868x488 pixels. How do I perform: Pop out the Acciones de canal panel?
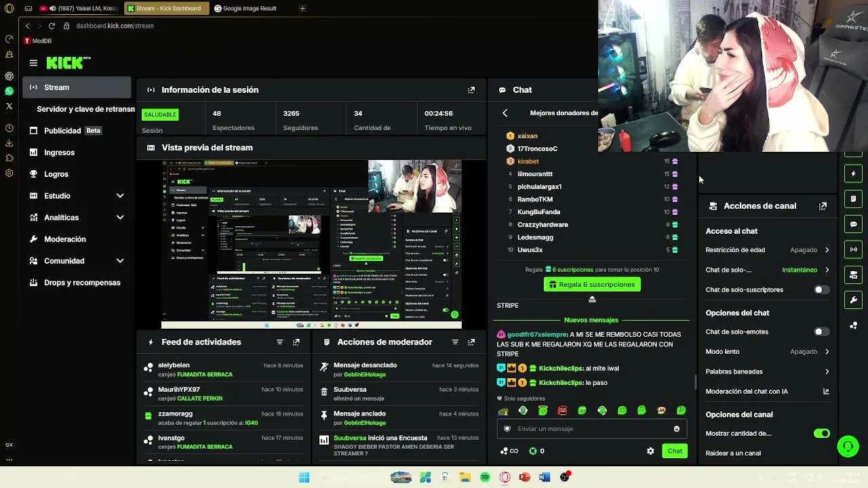(823, 206)
